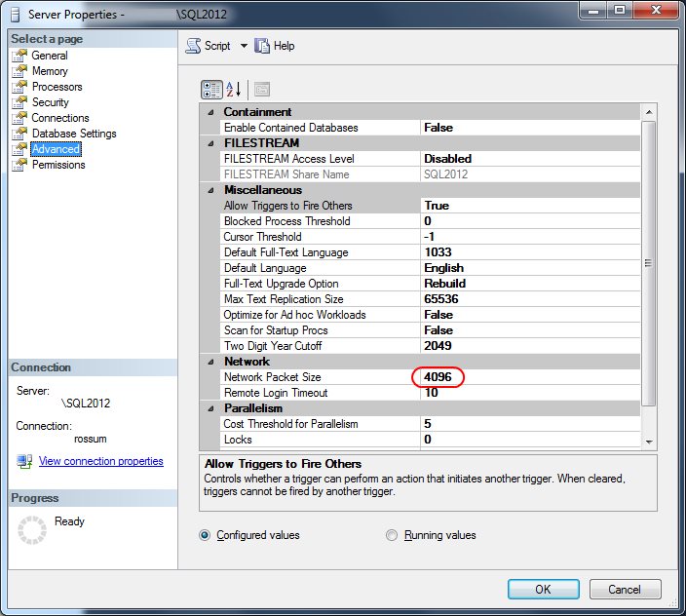
Task: Click the property grid scroll up arrow
Action: (649, 112)
